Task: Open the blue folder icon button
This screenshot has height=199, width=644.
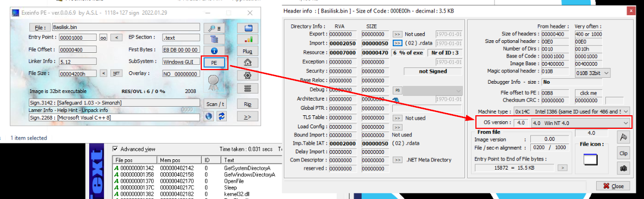Action: coord(247,28)
